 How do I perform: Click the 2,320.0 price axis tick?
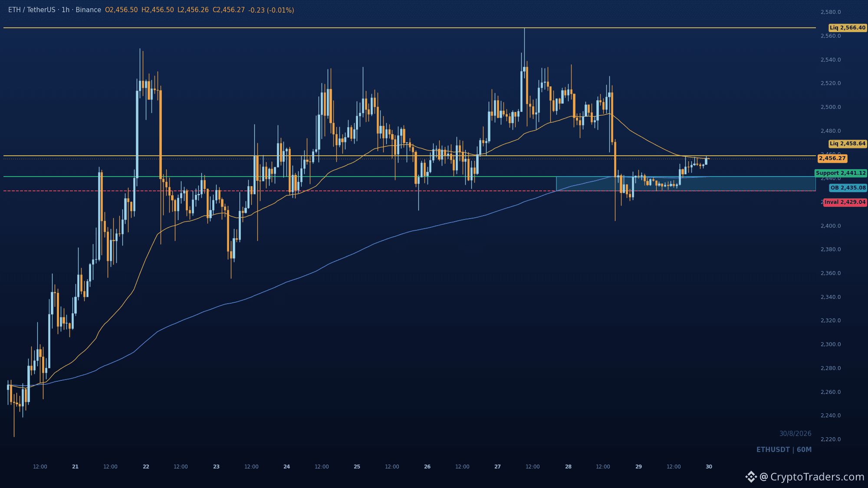(x=831, y=321)
